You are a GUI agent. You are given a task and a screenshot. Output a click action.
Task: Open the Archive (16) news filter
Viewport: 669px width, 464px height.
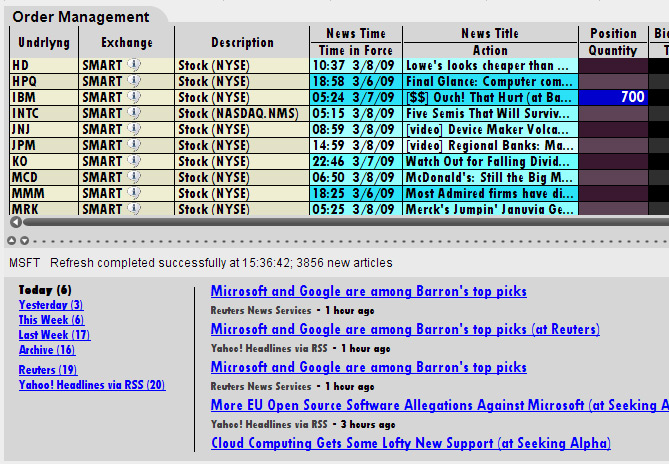pyautogui.click(x=47, y=350)
